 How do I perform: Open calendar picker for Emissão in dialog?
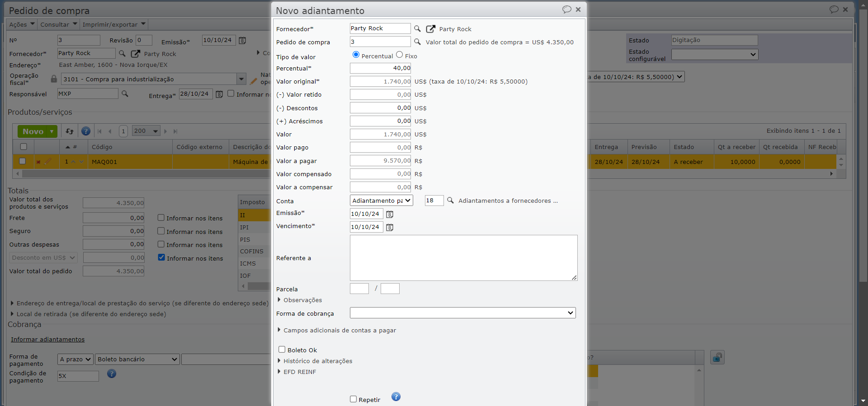[x=390, y=214]
